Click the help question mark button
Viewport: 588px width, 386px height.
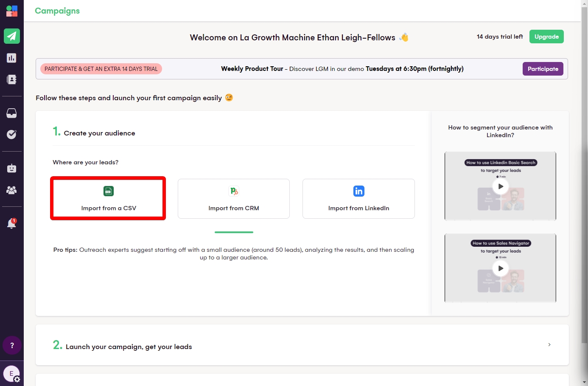pos(12,345)
